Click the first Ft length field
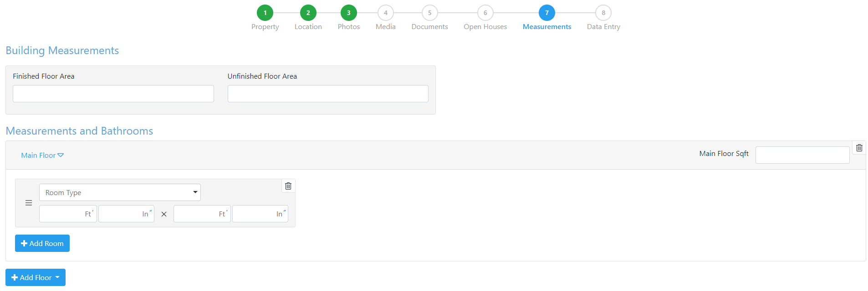The image size is (868, 291). (68, 214)
